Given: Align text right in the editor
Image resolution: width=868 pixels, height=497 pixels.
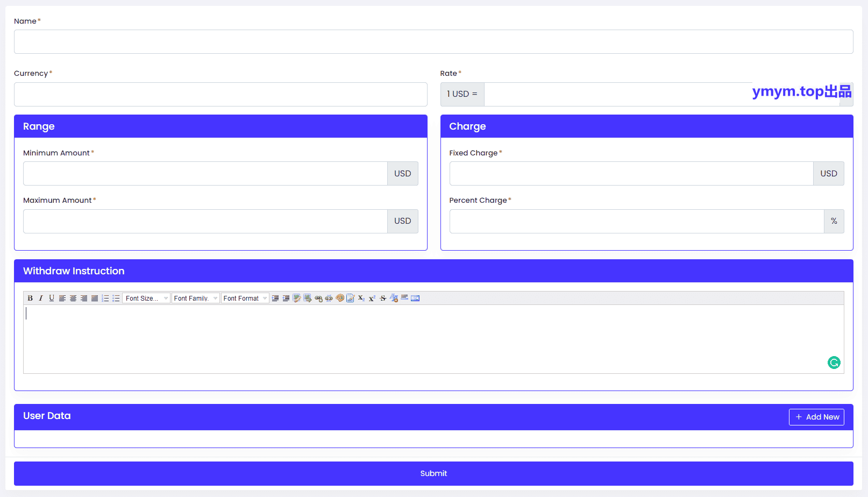Looking at the screenshot, I should point(84,298).
